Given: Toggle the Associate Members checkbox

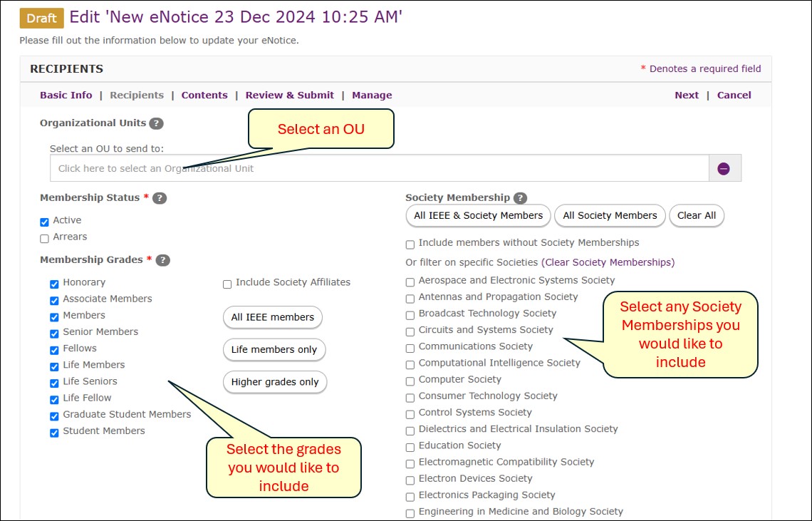Looking at the screenshot, I should (x=54, y=301).
